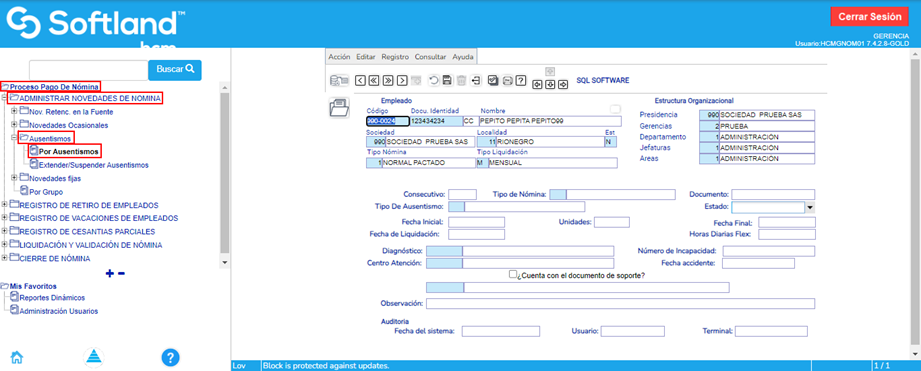Image resolution: width=921 pixels, height=371 pixels.
Task: Go to previous record arrow
Action: [x=361, y=80]
